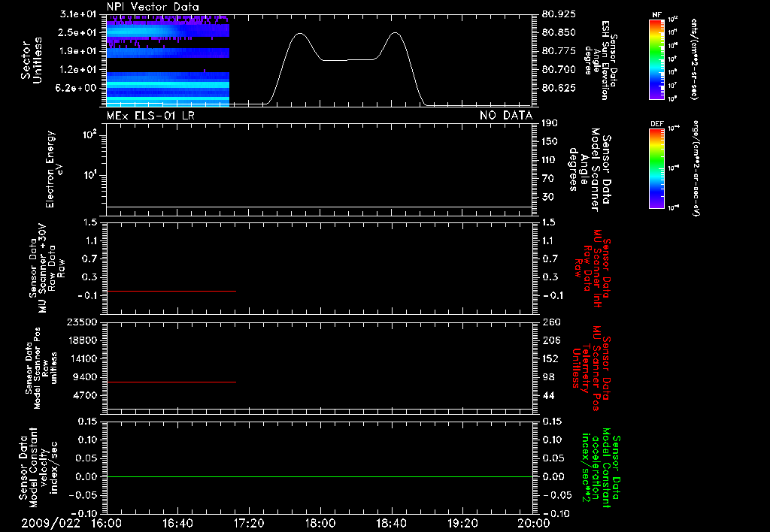Click the red MU Scanner Pos Telemetry label
Image resolution: width=770 pixels, height=532 pixels.
[591, 368]
